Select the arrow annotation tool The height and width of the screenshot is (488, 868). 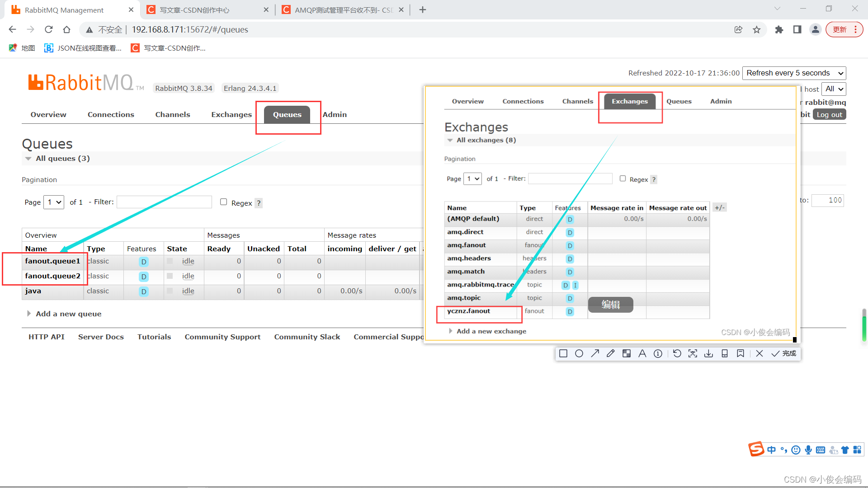click(595, 353)
